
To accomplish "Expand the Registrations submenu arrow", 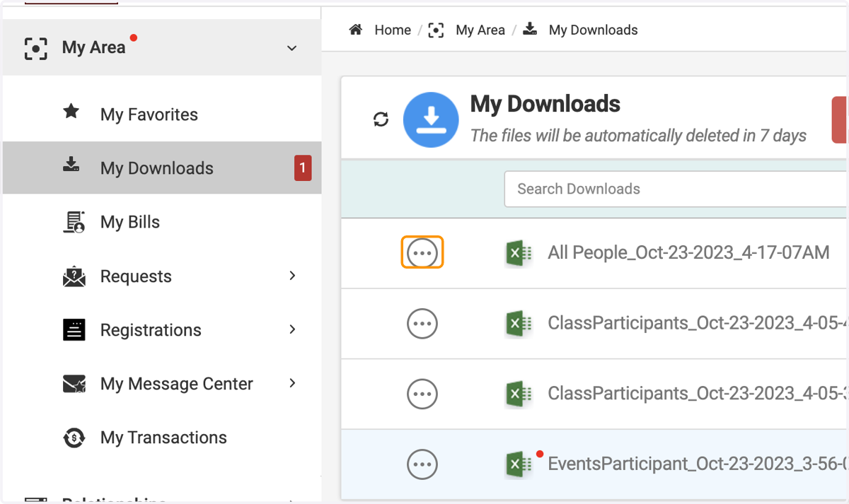I will (292, 329).
